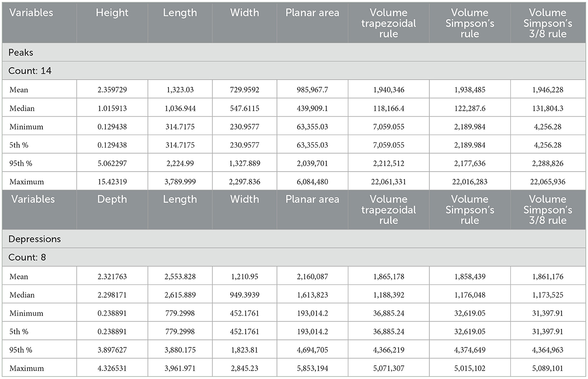Click the Simpson's 3/8 volume 5,089,101
This screenshot has width=588, height=379.
[x=547, y=368]
